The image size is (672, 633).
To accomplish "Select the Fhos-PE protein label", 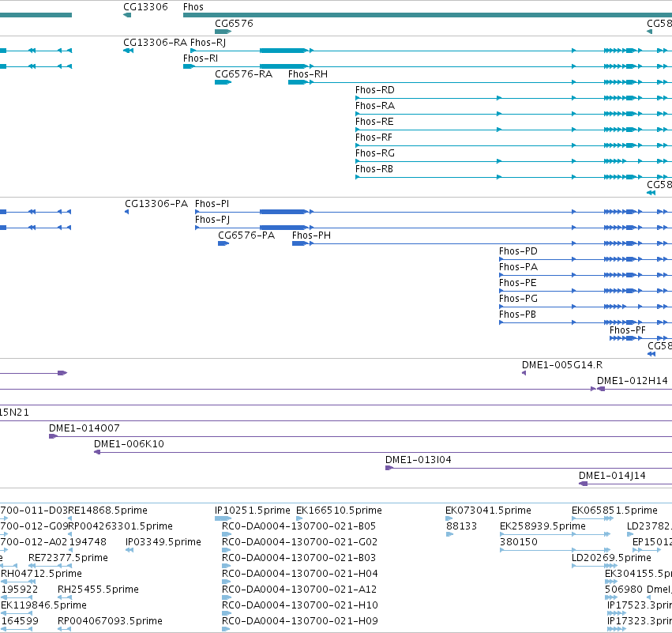I will coord(518,283).
